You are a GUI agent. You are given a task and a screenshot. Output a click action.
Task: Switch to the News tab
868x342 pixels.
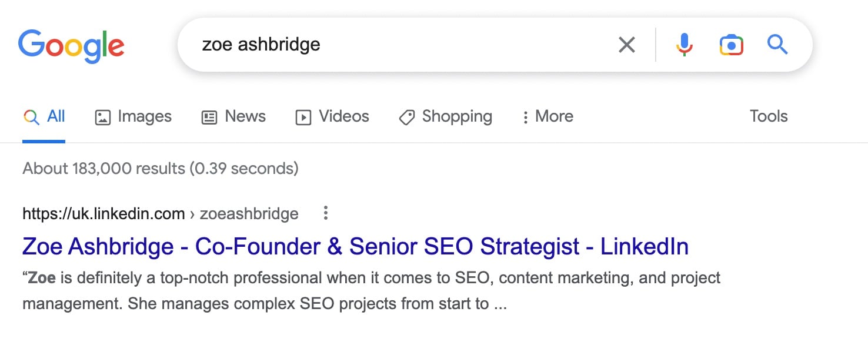[233, 116]
